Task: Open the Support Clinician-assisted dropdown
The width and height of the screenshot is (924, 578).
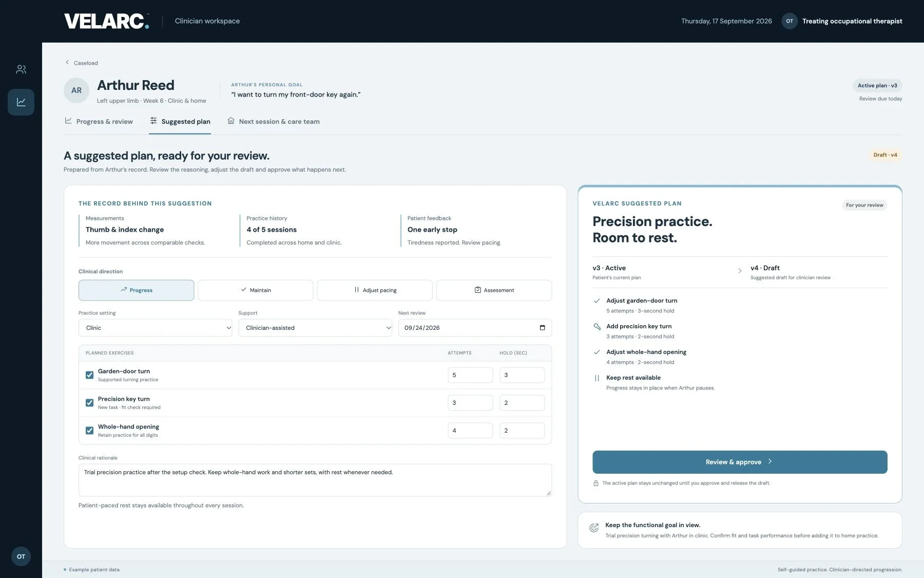Action: point(315,328)
